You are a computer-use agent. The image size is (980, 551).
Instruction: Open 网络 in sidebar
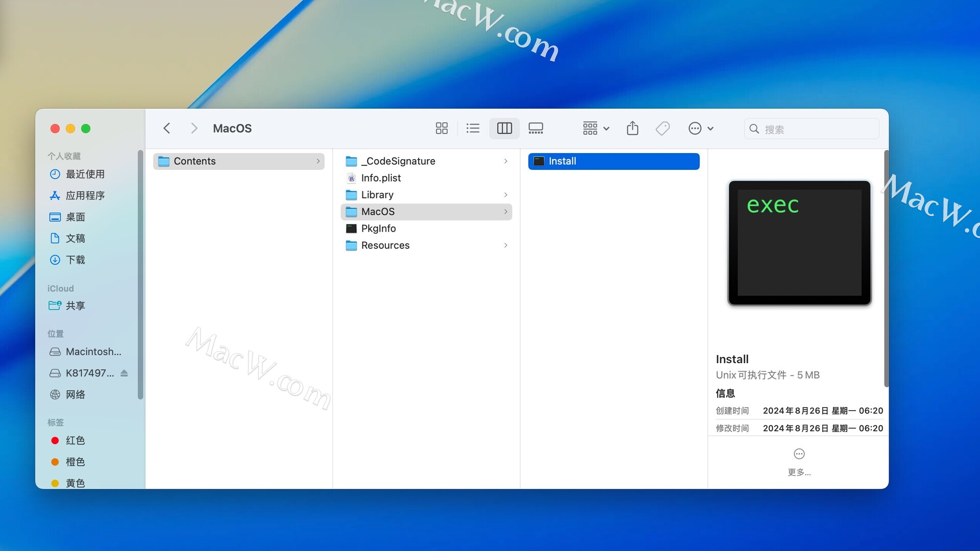75,394
